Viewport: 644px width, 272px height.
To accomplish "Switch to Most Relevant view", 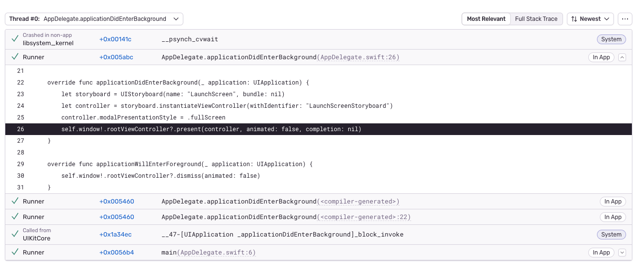I will click(486, 19).
